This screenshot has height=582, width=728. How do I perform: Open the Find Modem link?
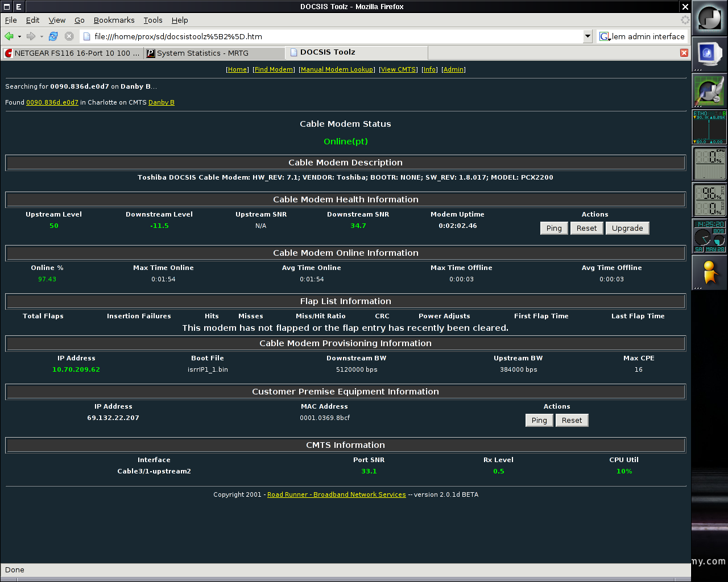(274, 69)
